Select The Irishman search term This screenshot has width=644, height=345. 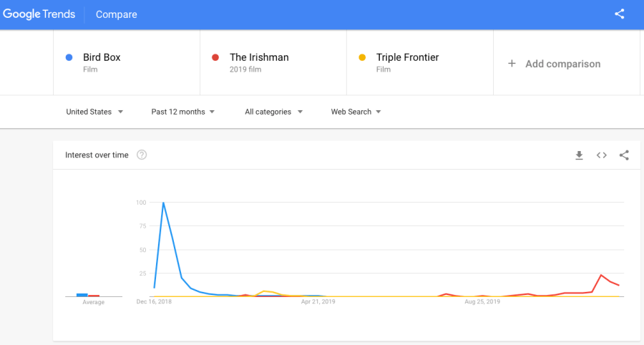259,57
